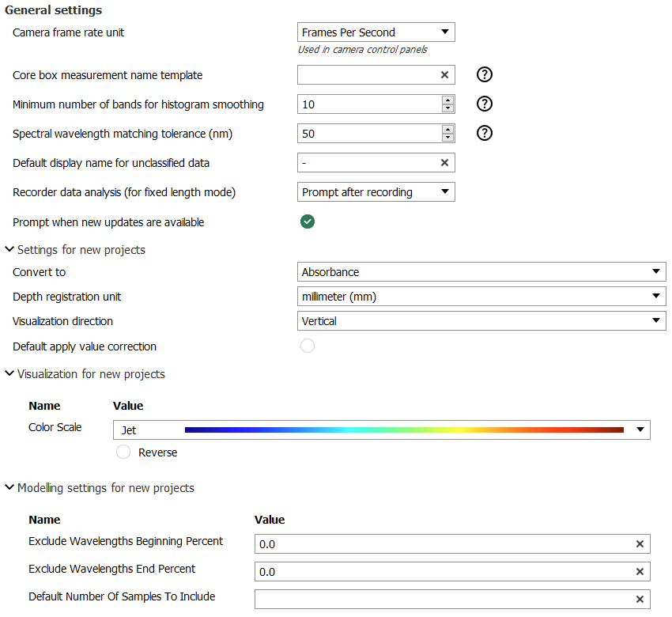Image resolution: width=672 pixels, height=617 pixels.
Task: Clear the default unclassified data display name
Action: (x=444, y=162)
